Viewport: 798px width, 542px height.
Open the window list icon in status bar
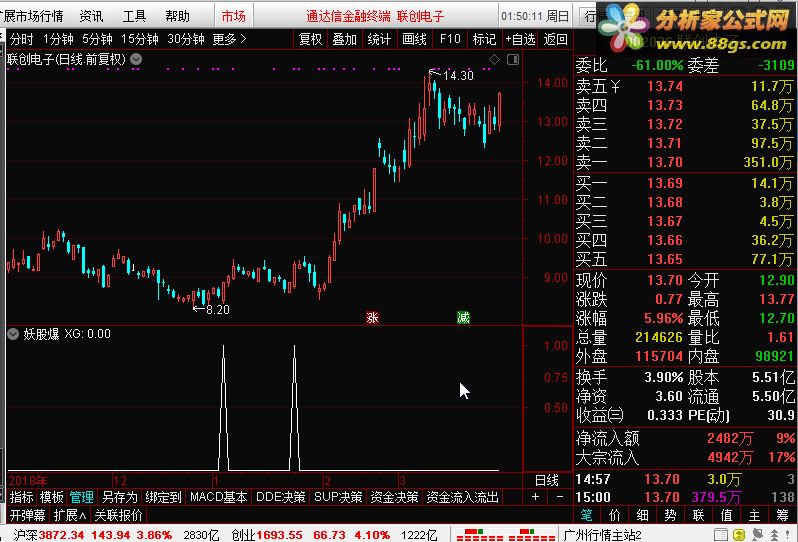click(720, 535)
